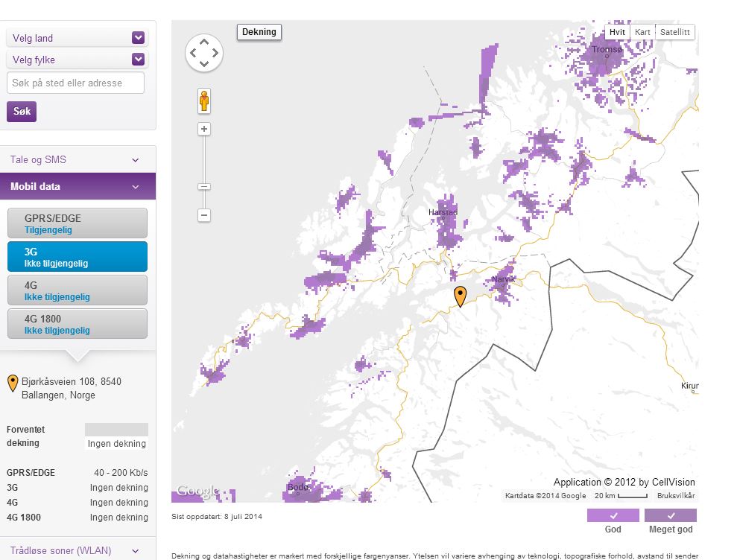Collapse the Mobil data section
737x560 pixels.
click(x=78, y=186)
